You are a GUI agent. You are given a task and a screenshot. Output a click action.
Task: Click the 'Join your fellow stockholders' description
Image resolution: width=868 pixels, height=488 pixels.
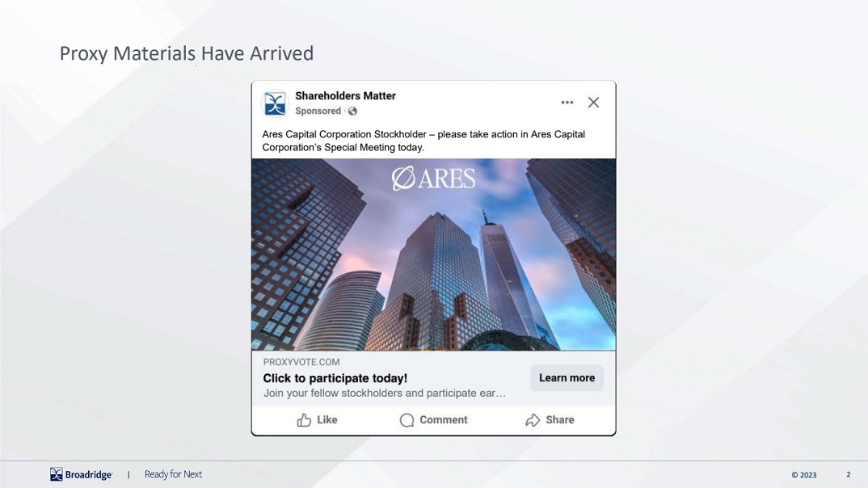[x=384, y=393]
